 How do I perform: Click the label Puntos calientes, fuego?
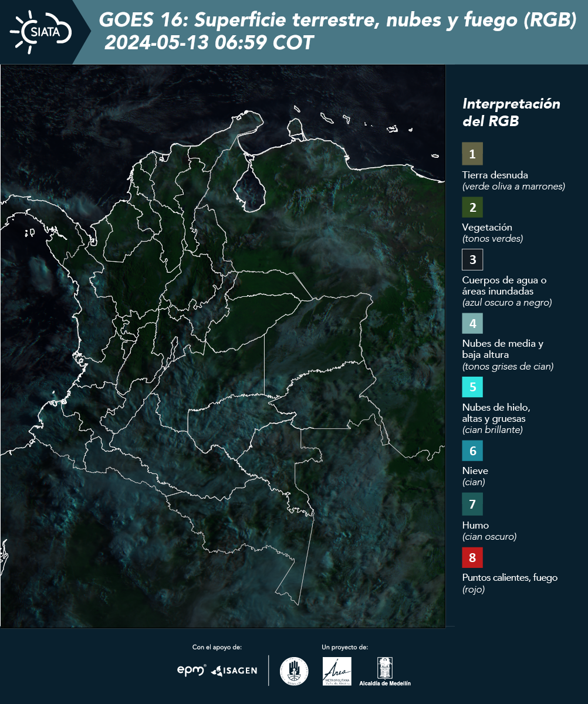click(510, 577)
